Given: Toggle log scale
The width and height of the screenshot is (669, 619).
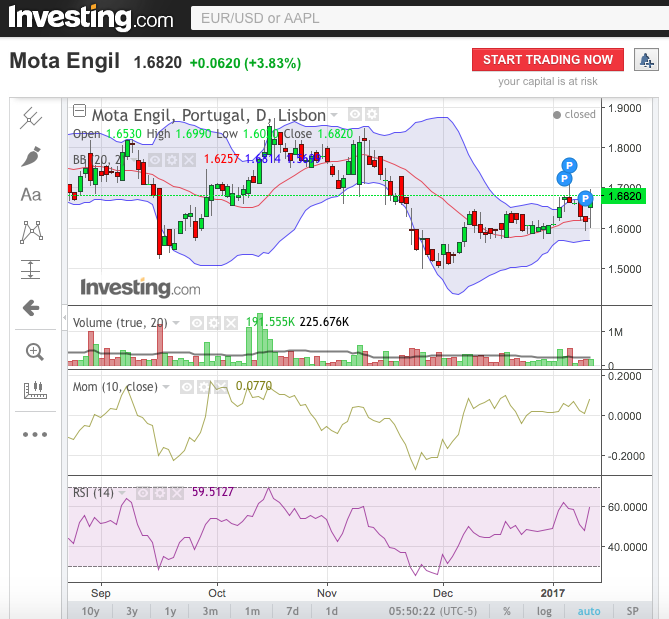Looking at the screenshot, I should tap(544, 611).
